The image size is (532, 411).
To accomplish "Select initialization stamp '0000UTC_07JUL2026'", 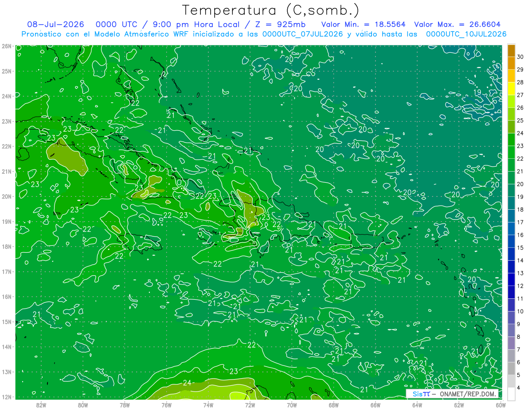I will [x=303, y=34].
